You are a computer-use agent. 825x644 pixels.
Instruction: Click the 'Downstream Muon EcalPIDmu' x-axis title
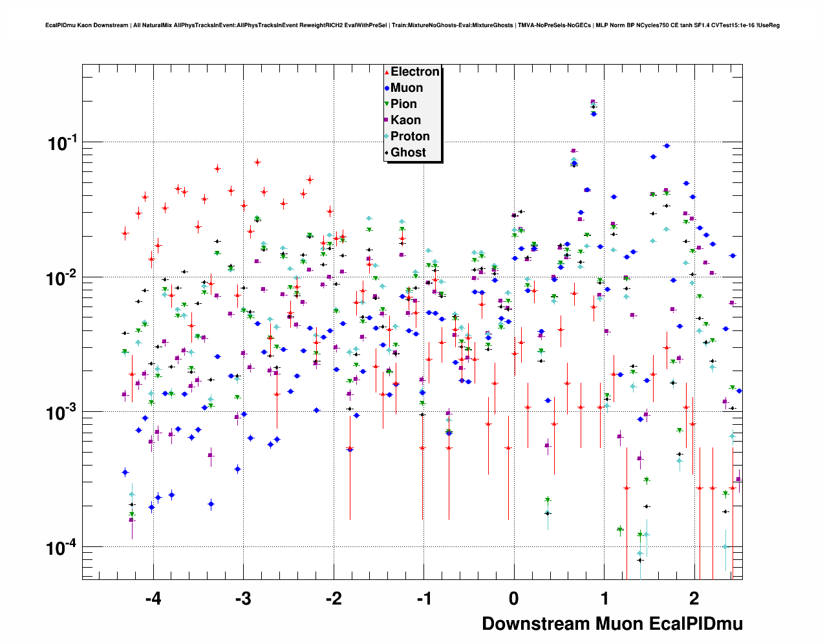612,624
